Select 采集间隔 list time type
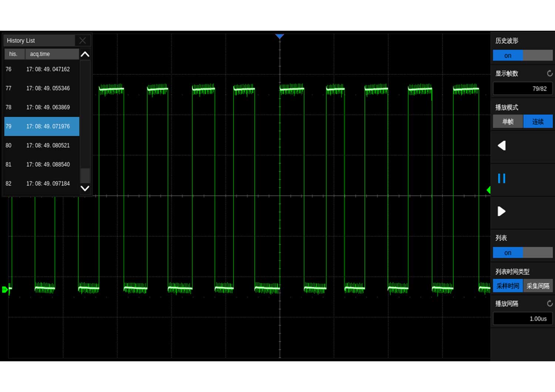The height and width of the screenshot is (392, 555). point(538,286)
